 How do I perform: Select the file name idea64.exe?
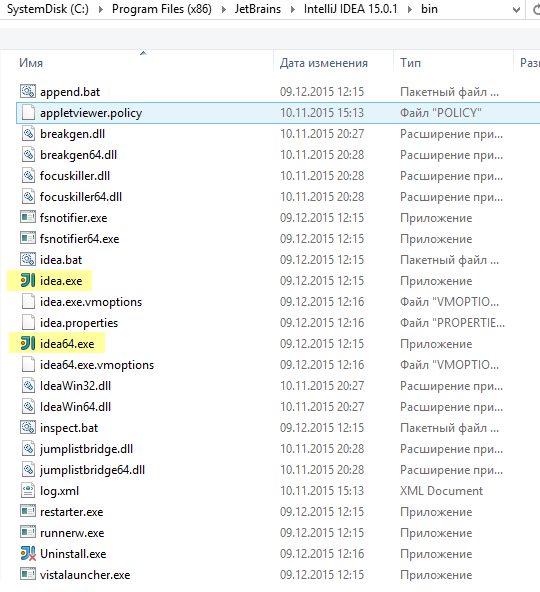point(67,344)
